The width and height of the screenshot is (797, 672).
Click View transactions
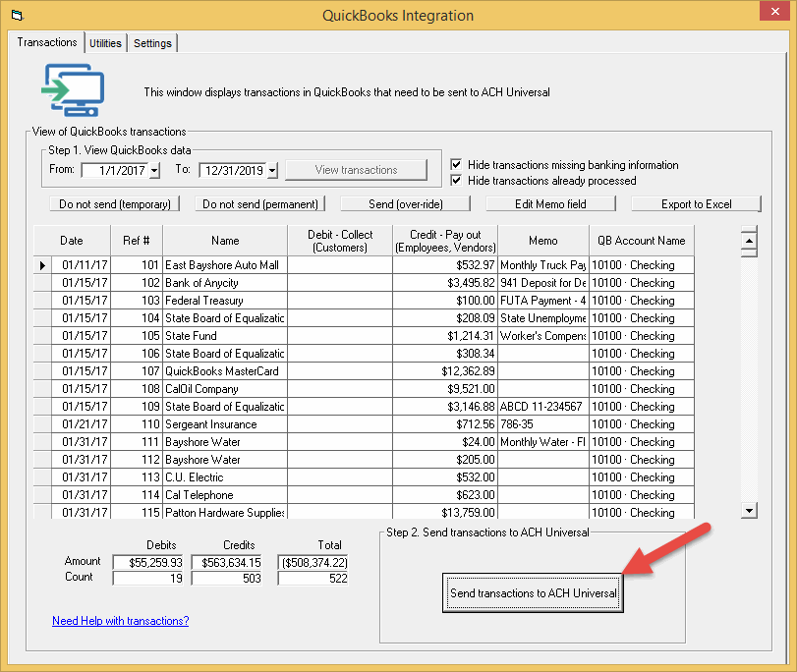pyautogui.click(x=356, y=169)
